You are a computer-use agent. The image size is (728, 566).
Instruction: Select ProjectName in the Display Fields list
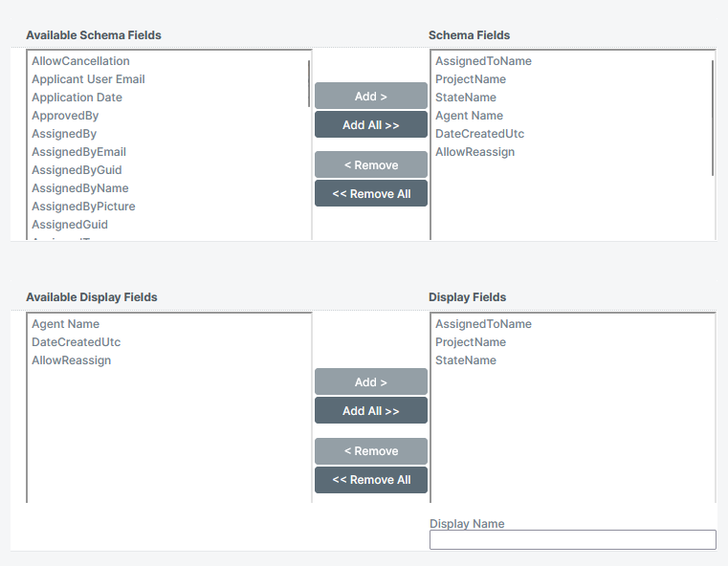click(x=471, y=342)
